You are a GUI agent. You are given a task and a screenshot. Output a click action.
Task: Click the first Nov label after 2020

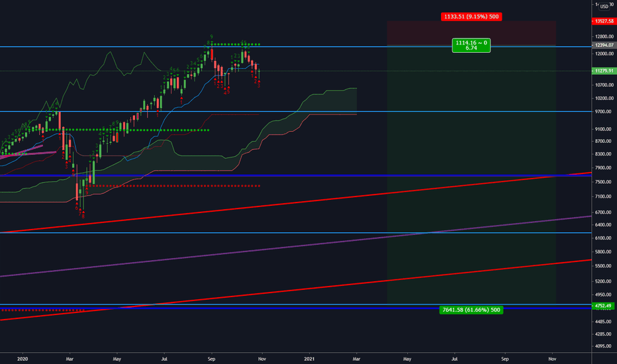click(x=261, y=359)
